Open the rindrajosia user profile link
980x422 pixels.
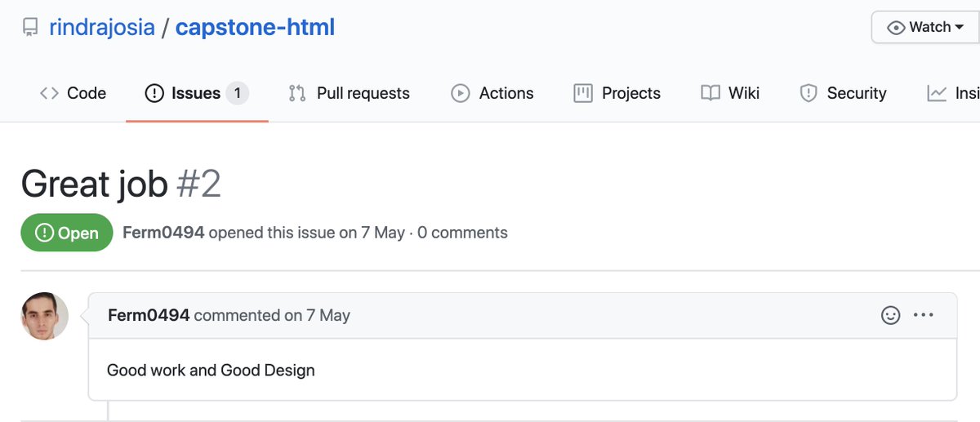102,28
